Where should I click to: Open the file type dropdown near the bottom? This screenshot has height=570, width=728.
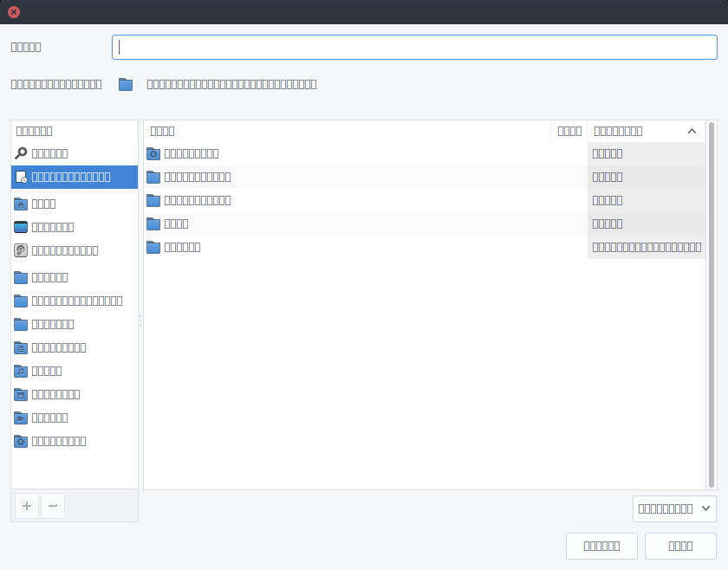(x=673, y=508)
